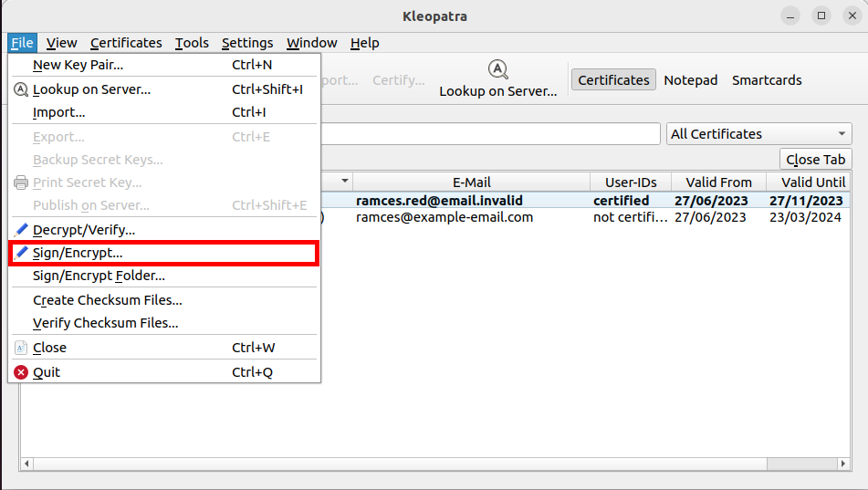The height and width of the screenshot is (490, 868).
Task: Select the ramces.red@email.invalid row
Action: tap(585, 201)
